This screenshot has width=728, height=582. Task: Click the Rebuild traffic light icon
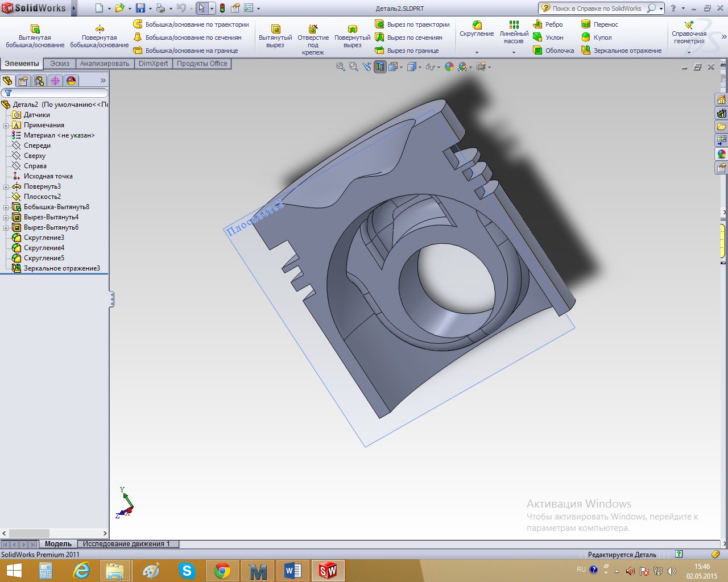[222, 8]
